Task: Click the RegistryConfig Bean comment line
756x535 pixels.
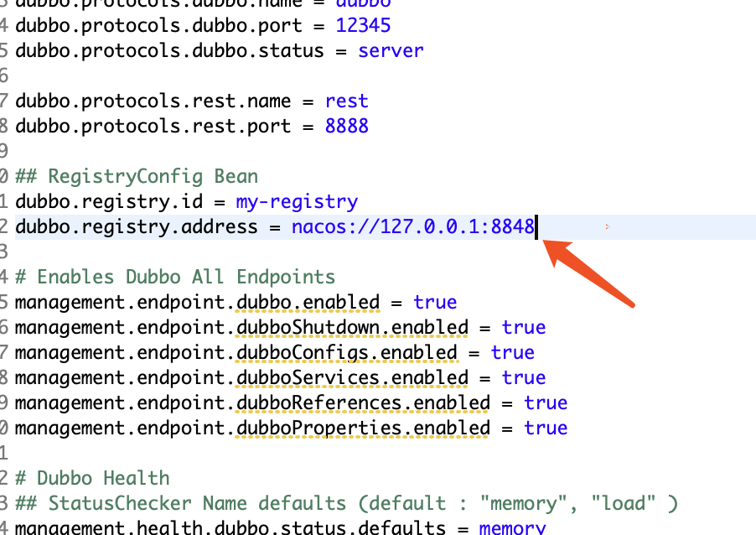Action: click(x=137, y=177)
